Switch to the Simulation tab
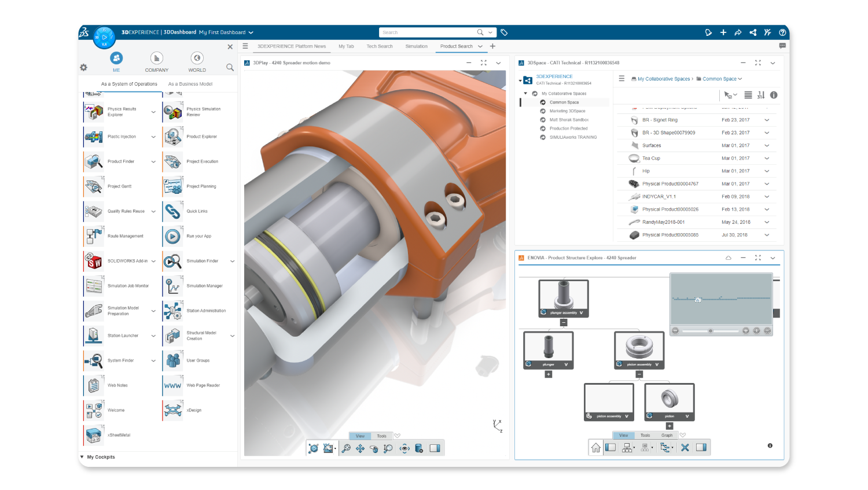868x490 pixels. click(417, 46)
